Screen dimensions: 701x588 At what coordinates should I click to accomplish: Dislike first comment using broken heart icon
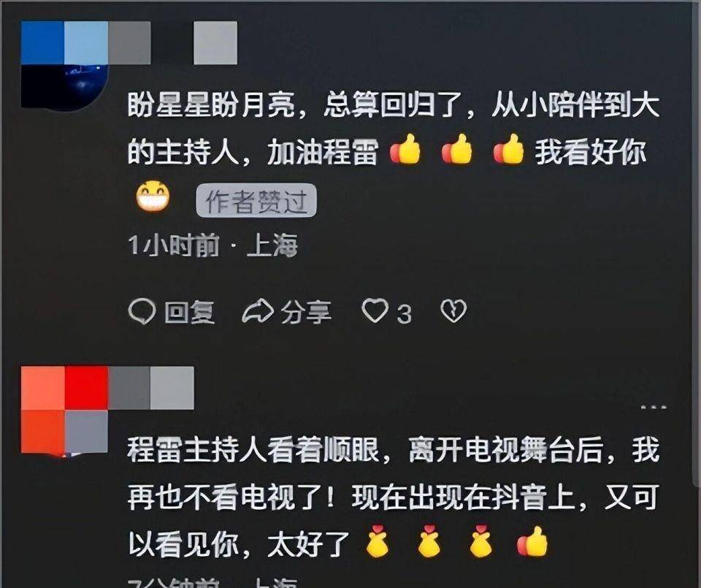point(453,310)
